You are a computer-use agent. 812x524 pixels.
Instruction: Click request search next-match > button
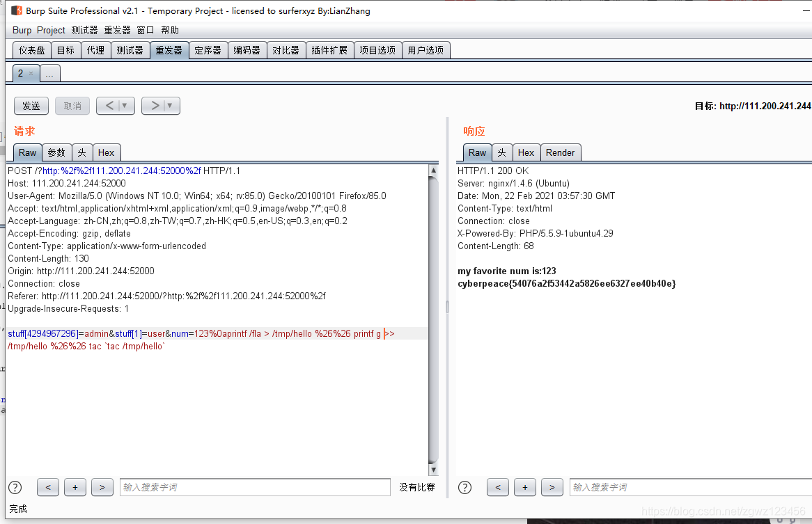(x=102, y=487)
